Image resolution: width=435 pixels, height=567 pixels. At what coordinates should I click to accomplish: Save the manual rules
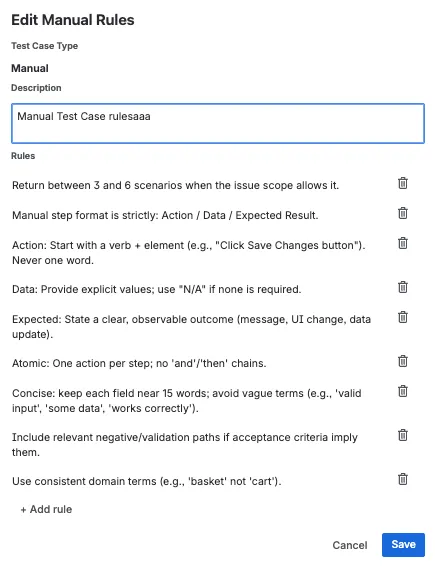coord(403,545)
